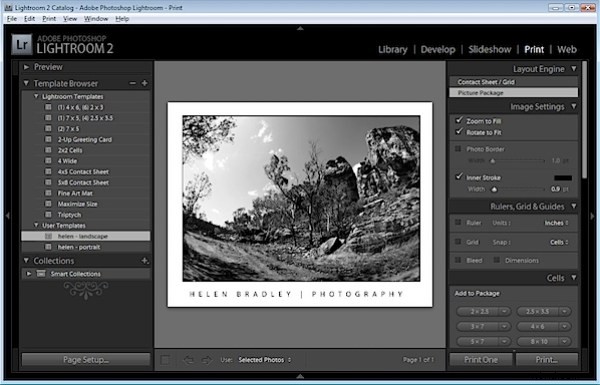
Task: Click the Print One button
Action: [x=481, y=359]
